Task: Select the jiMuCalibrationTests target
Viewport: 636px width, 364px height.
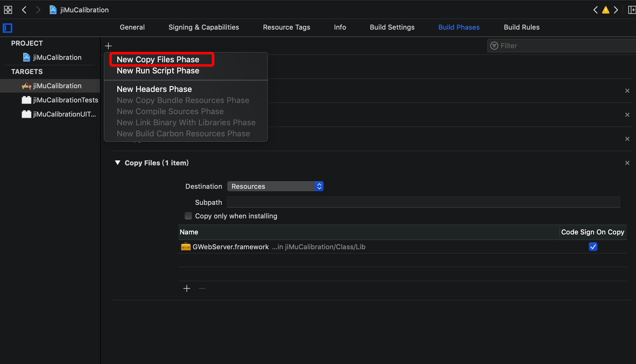Action: (65, 100)
